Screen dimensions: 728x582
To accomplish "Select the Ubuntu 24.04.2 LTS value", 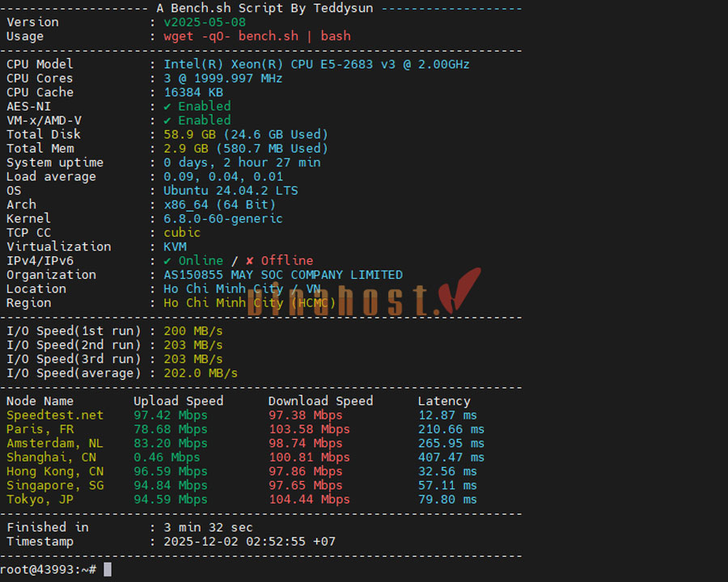I will click(231, 191).
